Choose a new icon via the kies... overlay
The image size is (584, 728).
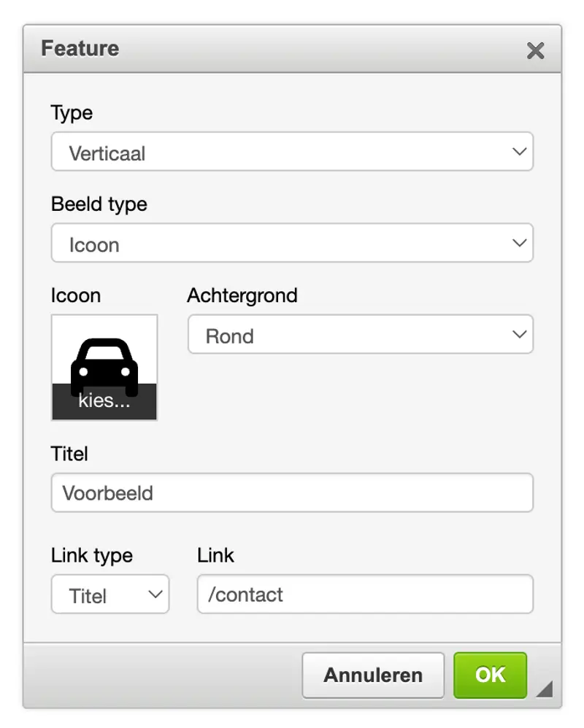coord(104,401)
